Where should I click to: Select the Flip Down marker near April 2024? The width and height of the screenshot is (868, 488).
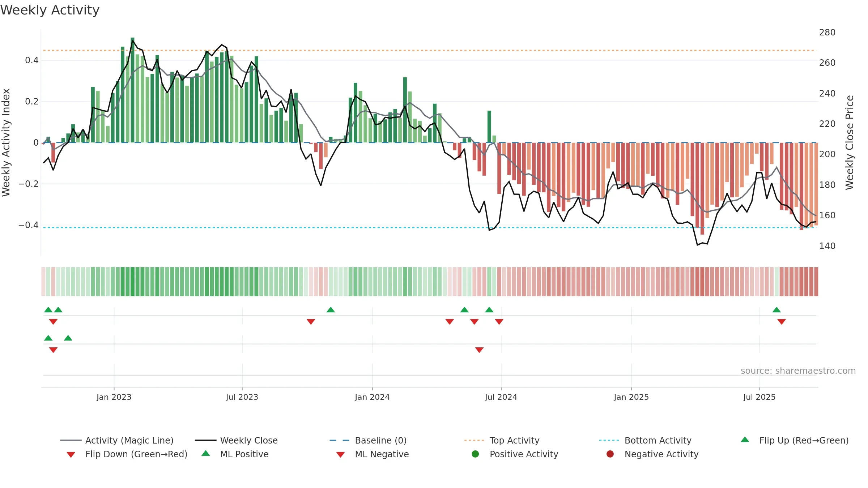tap(450, 322)
